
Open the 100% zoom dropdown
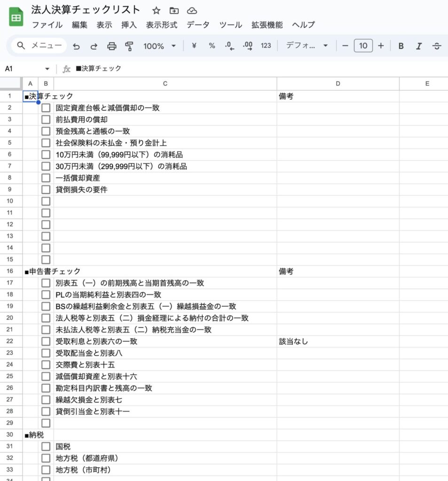[x=159, y=46]
